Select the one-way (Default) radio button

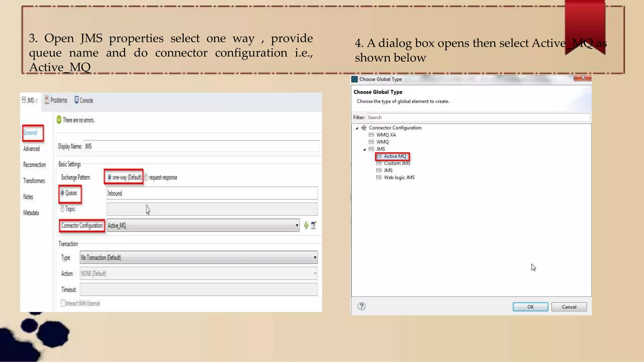point(109,177)
